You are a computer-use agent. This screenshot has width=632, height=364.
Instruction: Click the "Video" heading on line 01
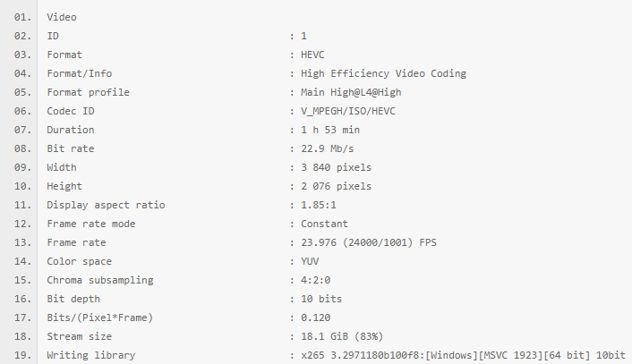[61, 17]
